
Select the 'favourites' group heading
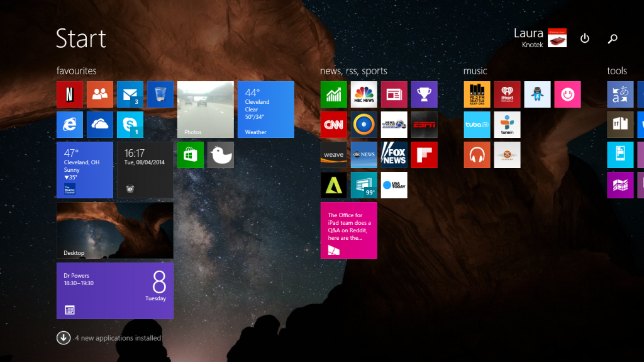(x=76, y=71)
